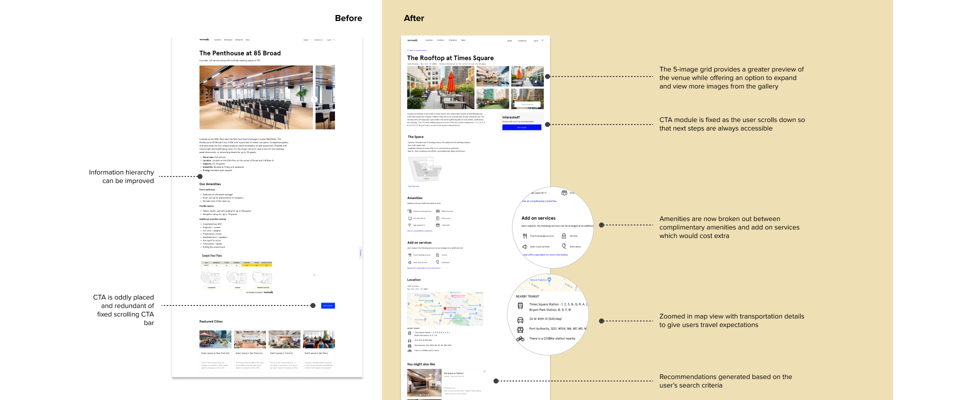This screenshot has width=980, height=400.
Task: Click the onsite staff amenity icon in page
Action: tap(438, 225)
